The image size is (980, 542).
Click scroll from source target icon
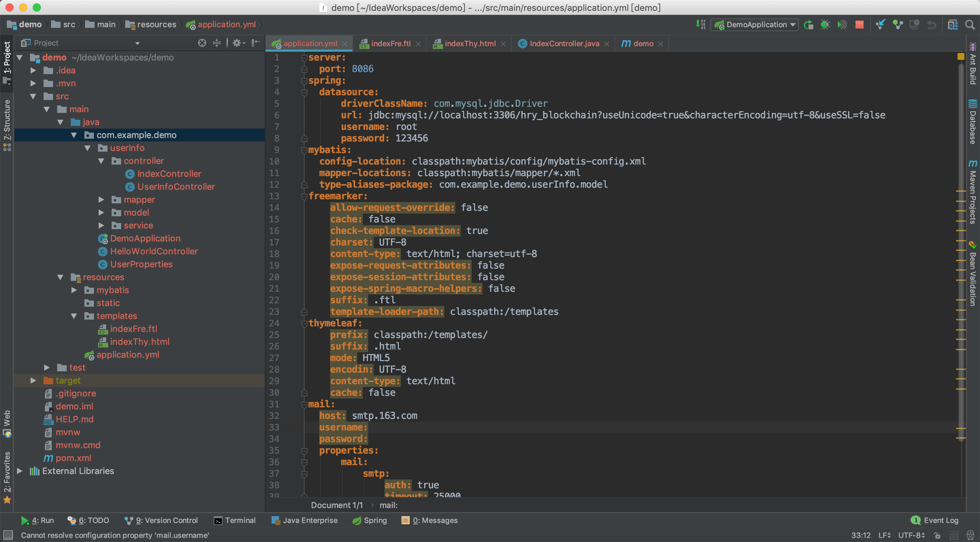click(x=202, y=43)
